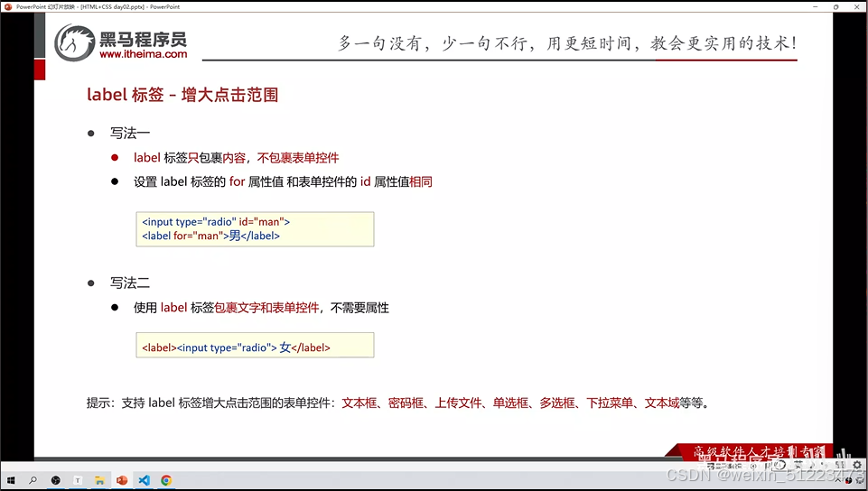Image resolution: width=868 pixels, height=491 pixels.
Task: Click code line '<input type="radio" id="man">'
Action: coord(216,222)
